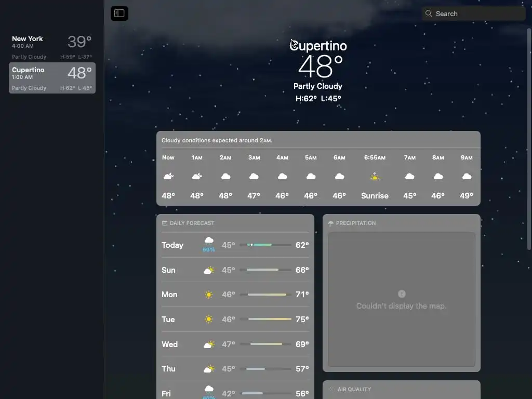The image size is (532, 399).
Task: Click the Now partly cloudy night icon
Action: [x=168, y=176]
